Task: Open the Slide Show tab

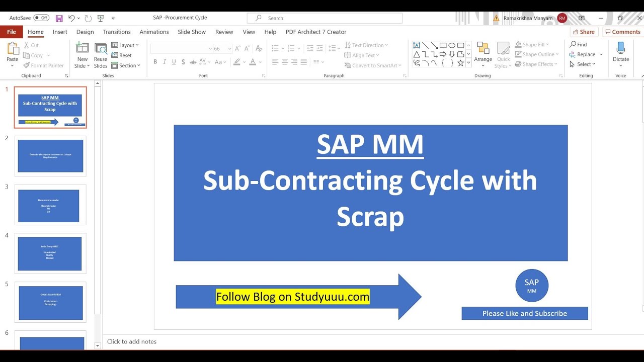Action: [x=192, y=32]
